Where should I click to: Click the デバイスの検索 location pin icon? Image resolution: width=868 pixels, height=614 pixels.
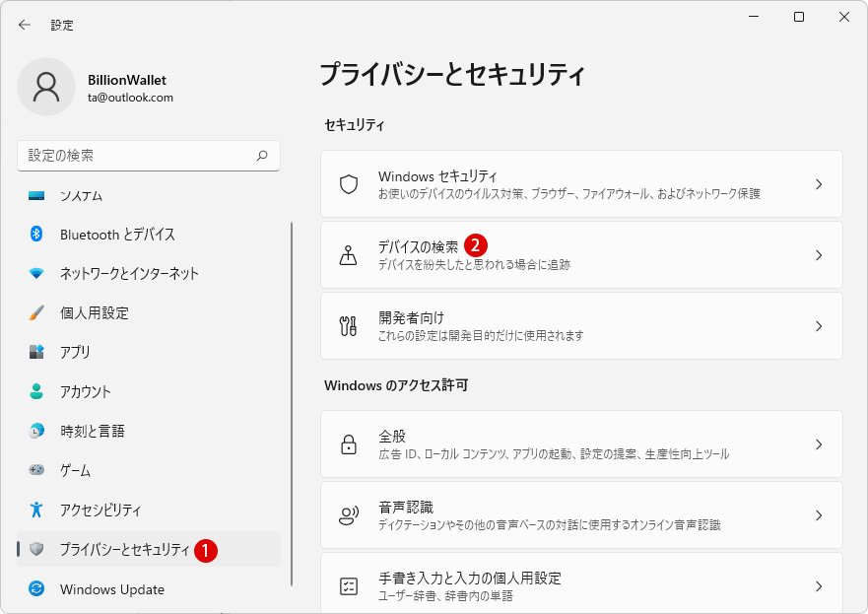coord(348,255)
